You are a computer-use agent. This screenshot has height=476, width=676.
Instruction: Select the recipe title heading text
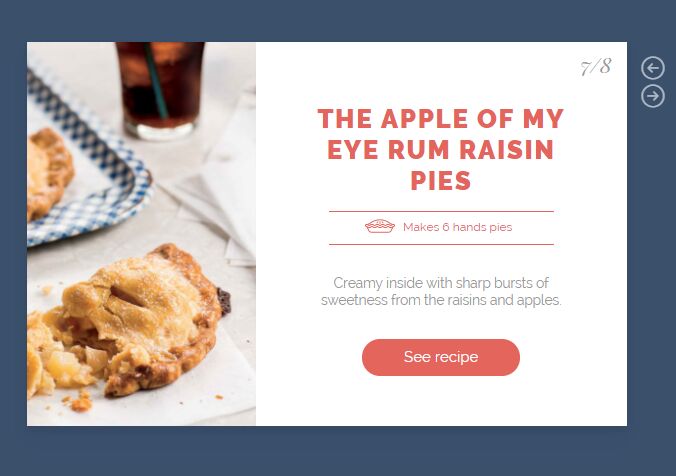pyautogui.click(x=441, y=149)
